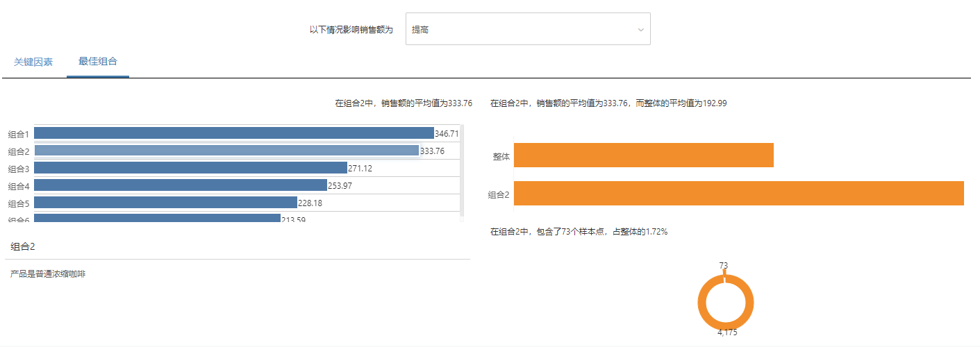Click the 346.71 value label
The height and width of the screenshot is (347, 980).
click(x=447, y=133)
